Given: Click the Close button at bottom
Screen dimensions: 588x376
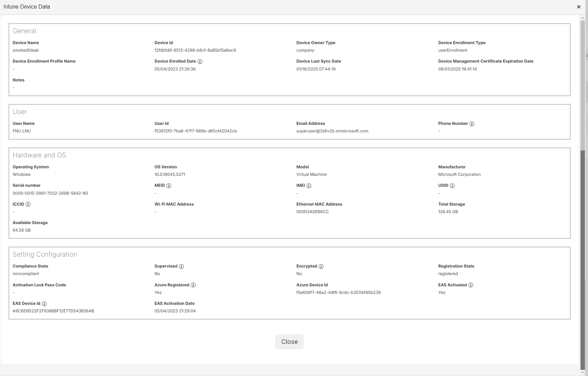Looking at the screenshot, I should coord(290,342).
